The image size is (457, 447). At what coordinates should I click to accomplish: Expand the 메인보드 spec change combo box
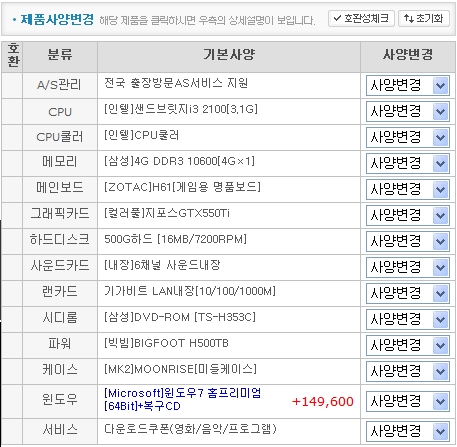(408, 189)
